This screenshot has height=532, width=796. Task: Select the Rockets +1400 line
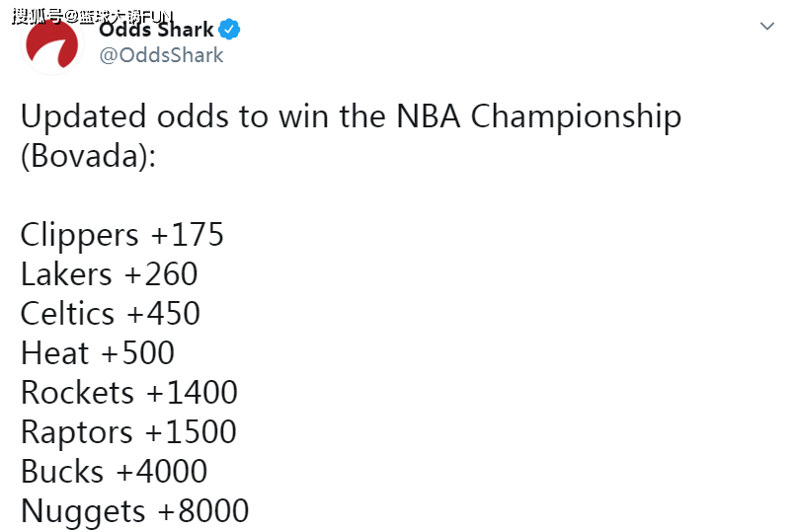pyautogui.click(x=129, y=393)
